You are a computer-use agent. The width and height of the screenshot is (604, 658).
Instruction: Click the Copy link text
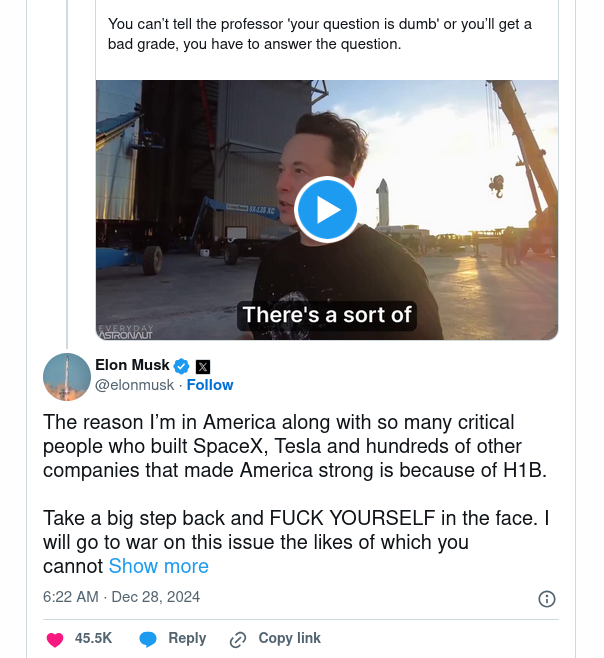(289, 638)
